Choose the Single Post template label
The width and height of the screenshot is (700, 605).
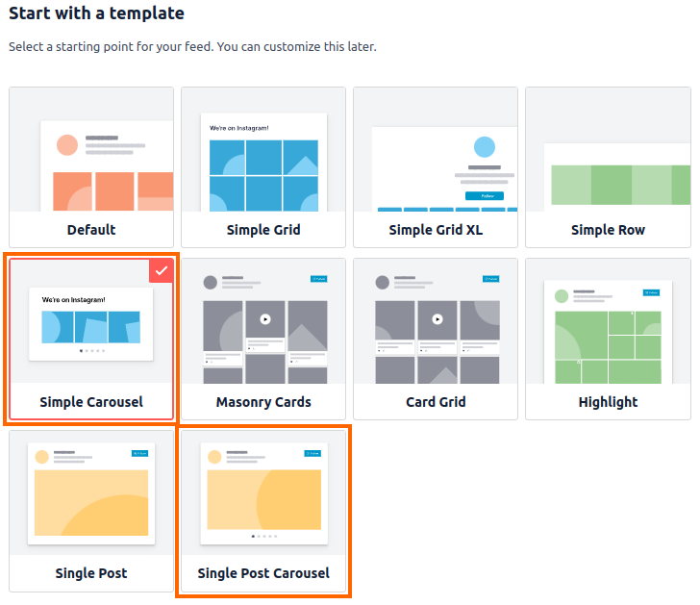pos(91,573)
